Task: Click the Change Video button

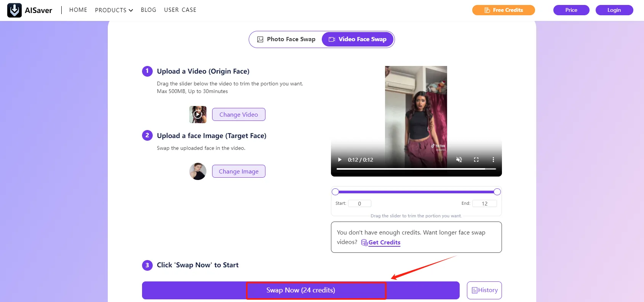Action: pyautogui.click(x=239, y=114)
